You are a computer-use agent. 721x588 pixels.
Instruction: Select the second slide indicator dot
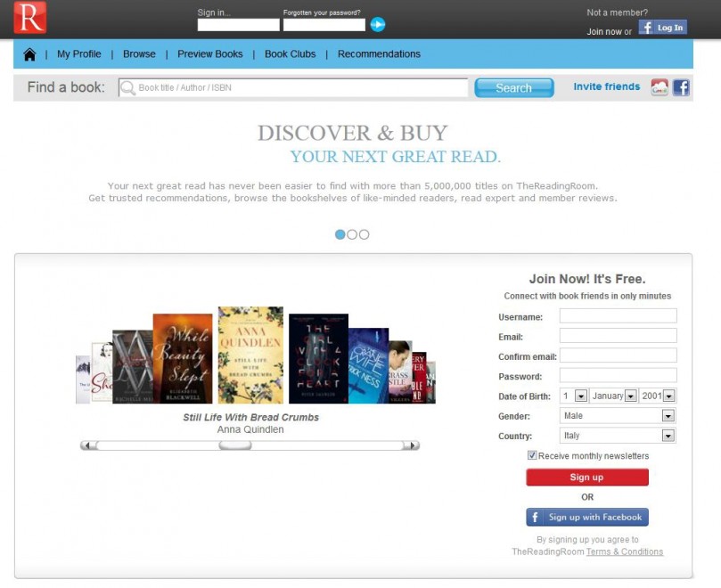(352, 234)
